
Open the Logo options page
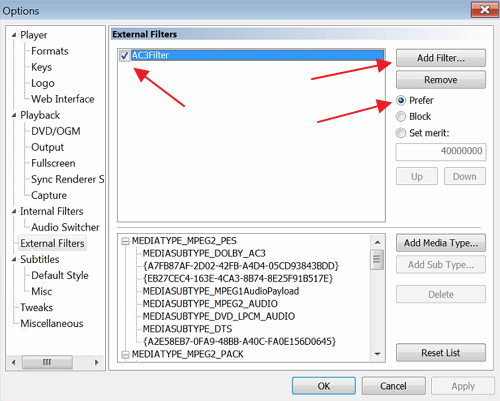click(x=43, y=83)
